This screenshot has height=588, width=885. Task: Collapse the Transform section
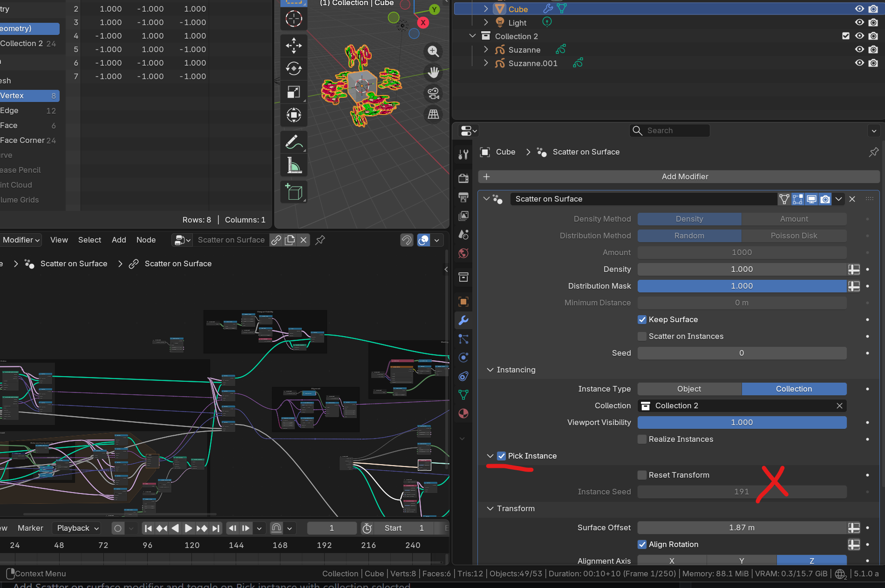click(490, 508)
